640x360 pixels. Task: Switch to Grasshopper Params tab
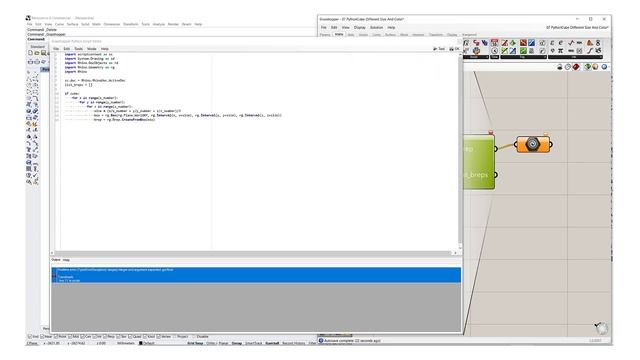pos(325,35)
